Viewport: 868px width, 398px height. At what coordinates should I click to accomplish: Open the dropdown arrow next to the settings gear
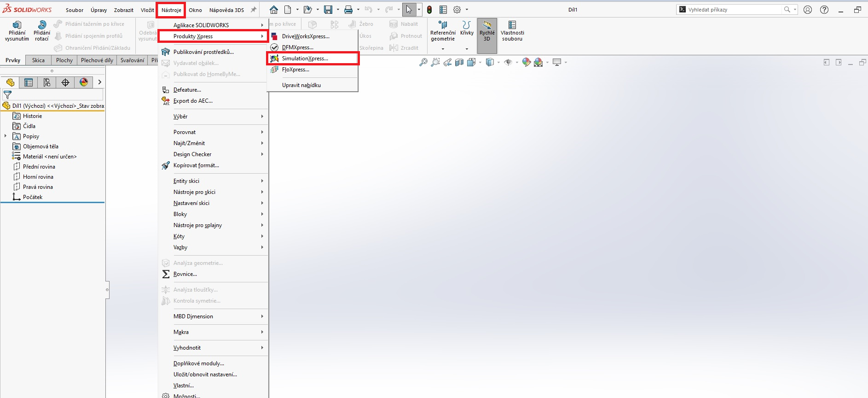(467, 10)
